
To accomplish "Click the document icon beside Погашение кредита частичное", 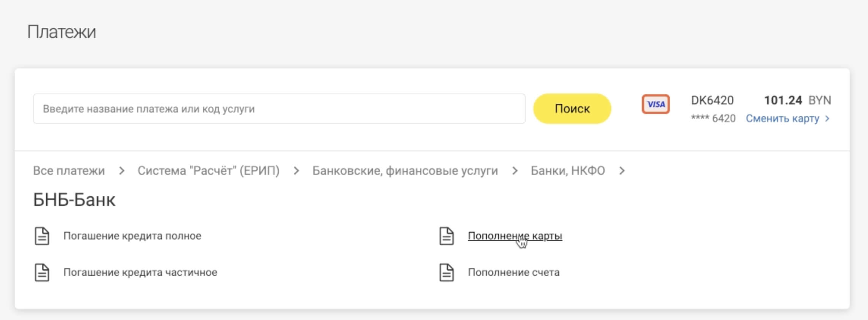I will (x=42, y=272).
